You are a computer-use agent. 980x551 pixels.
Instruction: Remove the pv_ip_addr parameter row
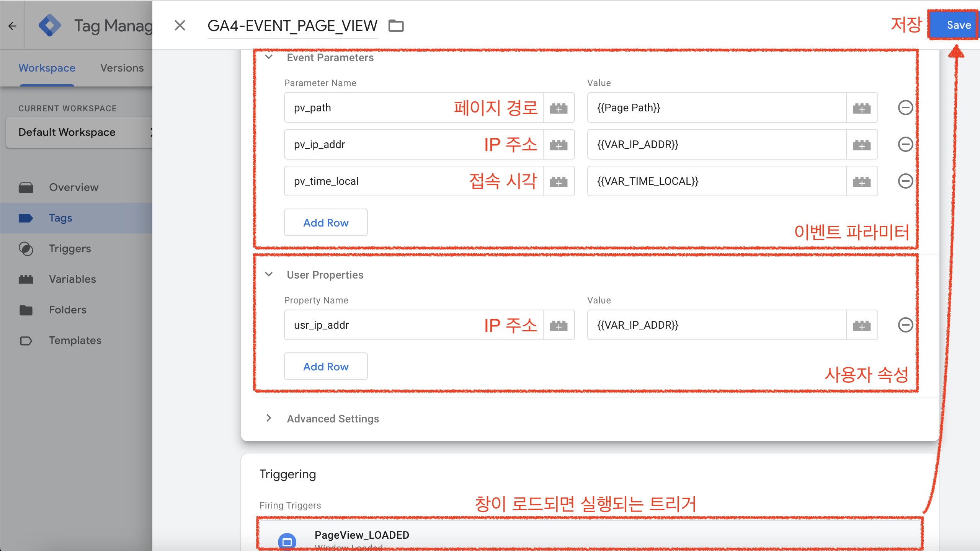click(906, 144)
